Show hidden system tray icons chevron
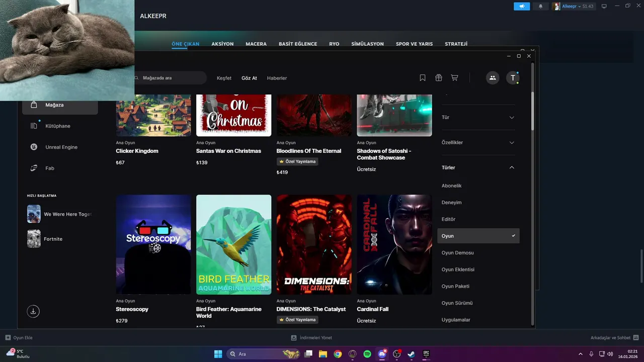The width and height of the screenshot is (644, 362). coord(581,354)
